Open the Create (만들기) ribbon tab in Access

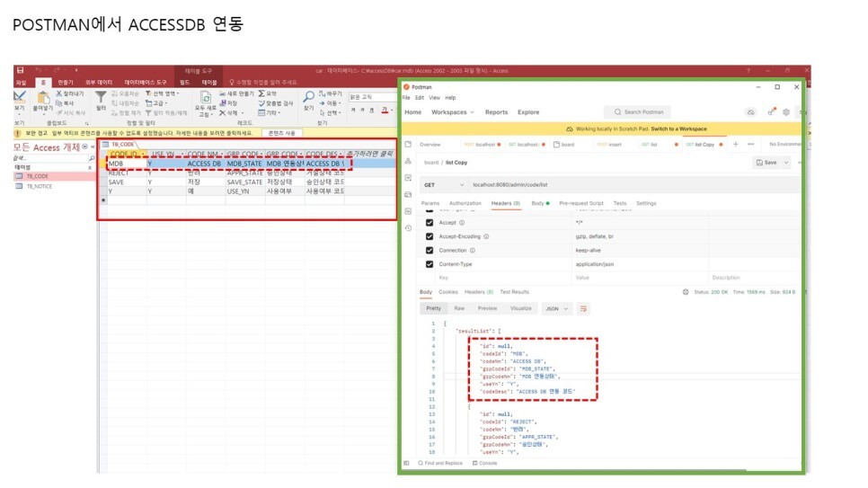pos(66,82)
